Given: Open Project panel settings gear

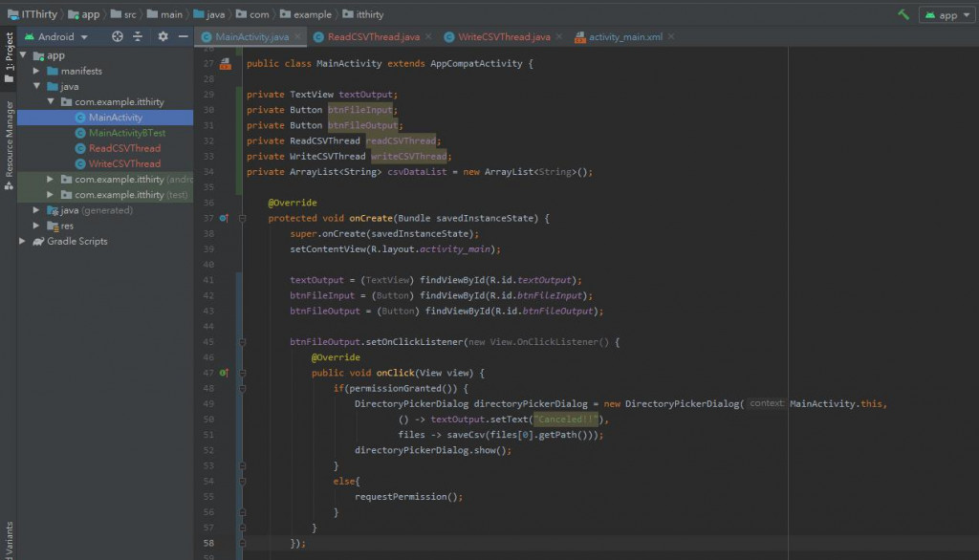Looking at the screenshot, I should point(163,36).
